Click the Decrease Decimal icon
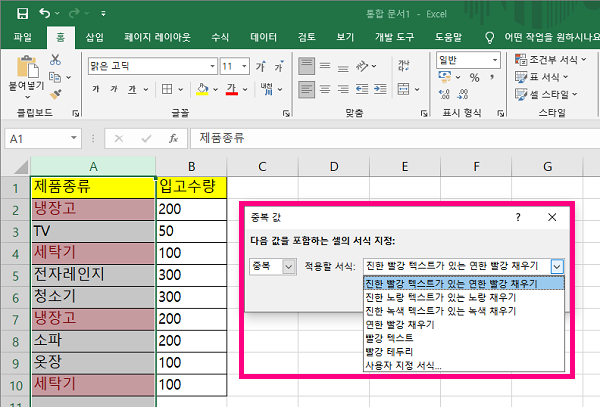This screenshot has height=407, width=600. click(463, 94)
